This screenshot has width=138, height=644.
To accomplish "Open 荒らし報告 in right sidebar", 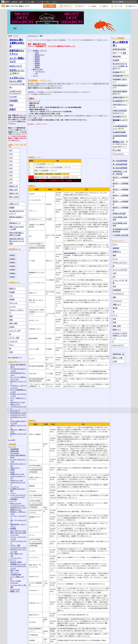I will (117, 150).
